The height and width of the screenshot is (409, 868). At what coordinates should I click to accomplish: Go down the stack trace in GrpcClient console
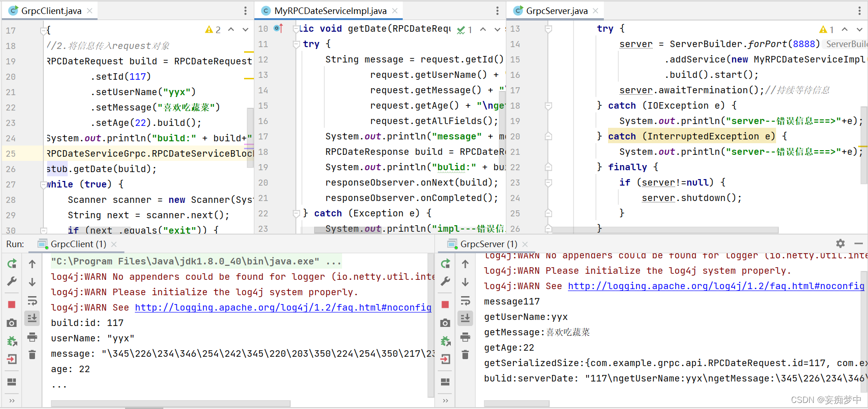[32, 282]
